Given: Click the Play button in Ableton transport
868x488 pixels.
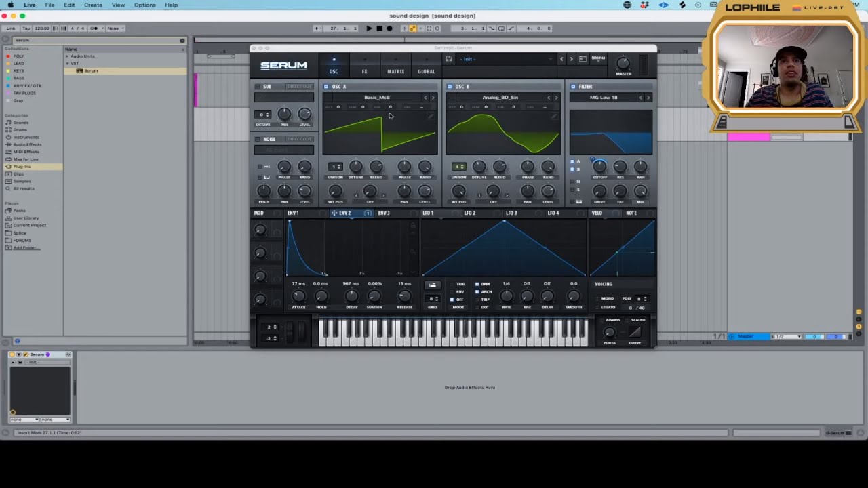Looking at the screenshot, I should click(369, 28).
